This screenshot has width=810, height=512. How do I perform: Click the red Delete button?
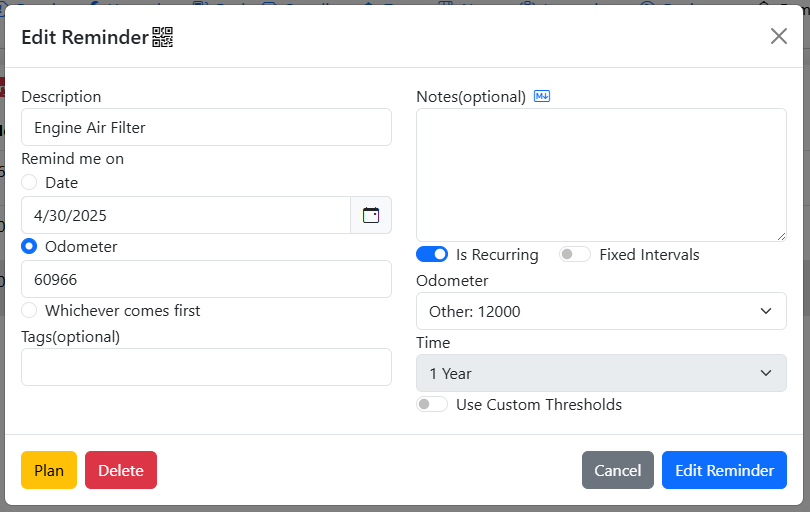(x=121, y=470)
